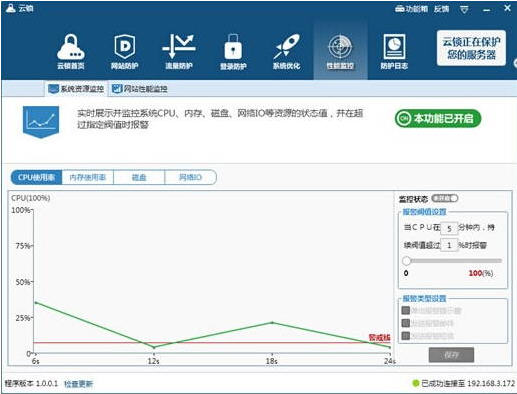The height and width of the screenshot is (394, 517).
Task: Tick the second alarm type checkbox
Action: point(406,323)
